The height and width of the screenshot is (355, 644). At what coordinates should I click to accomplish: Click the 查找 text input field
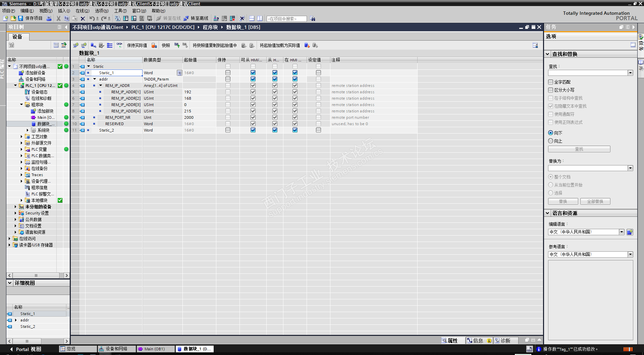[588, 73]
